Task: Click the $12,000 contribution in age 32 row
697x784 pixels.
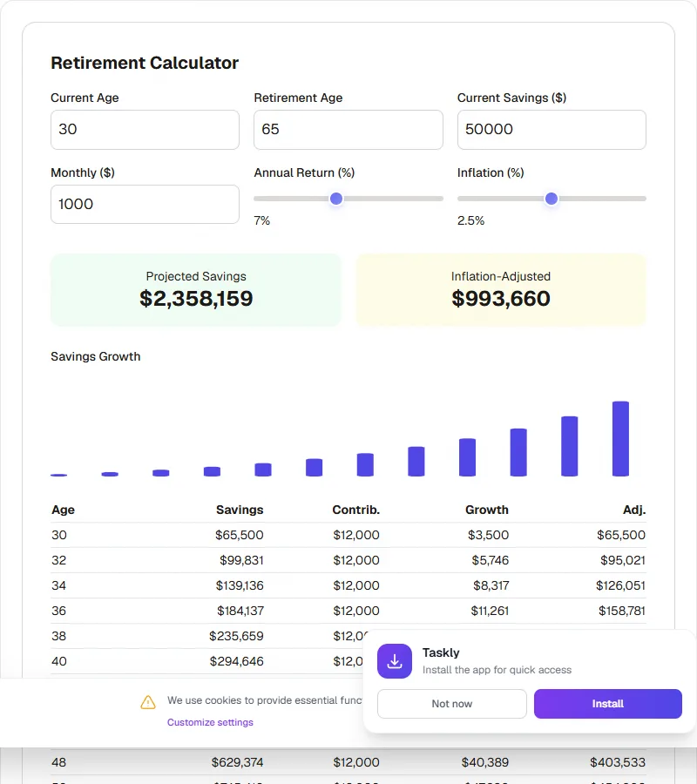Action: coord(356,560)
